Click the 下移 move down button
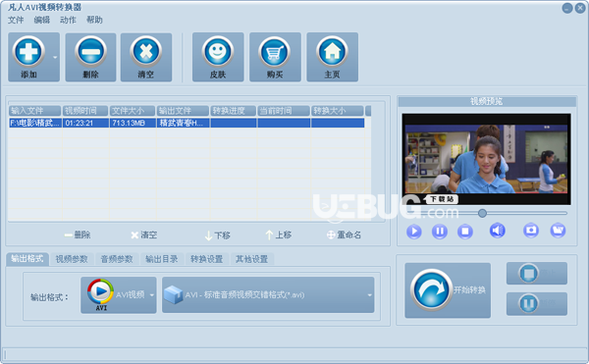The image size is (589, 364). coord(218,235)
